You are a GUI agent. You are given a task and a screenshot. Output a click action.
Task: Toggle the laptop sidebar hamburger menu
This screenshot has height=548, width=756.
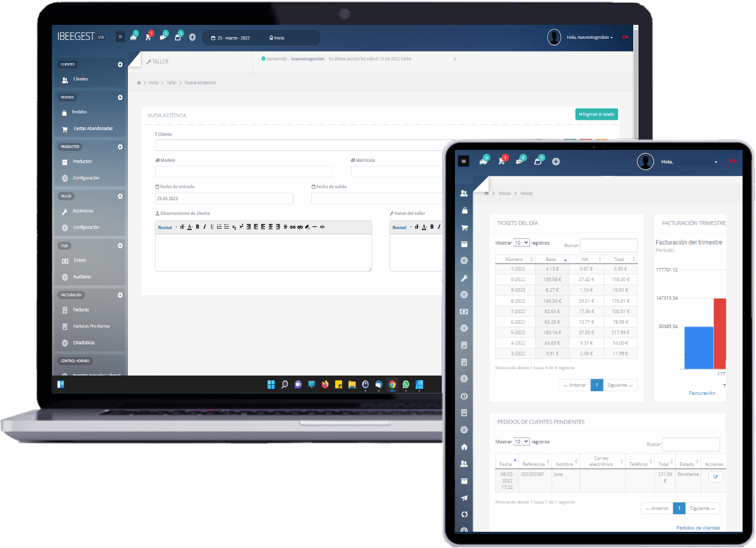120,36
